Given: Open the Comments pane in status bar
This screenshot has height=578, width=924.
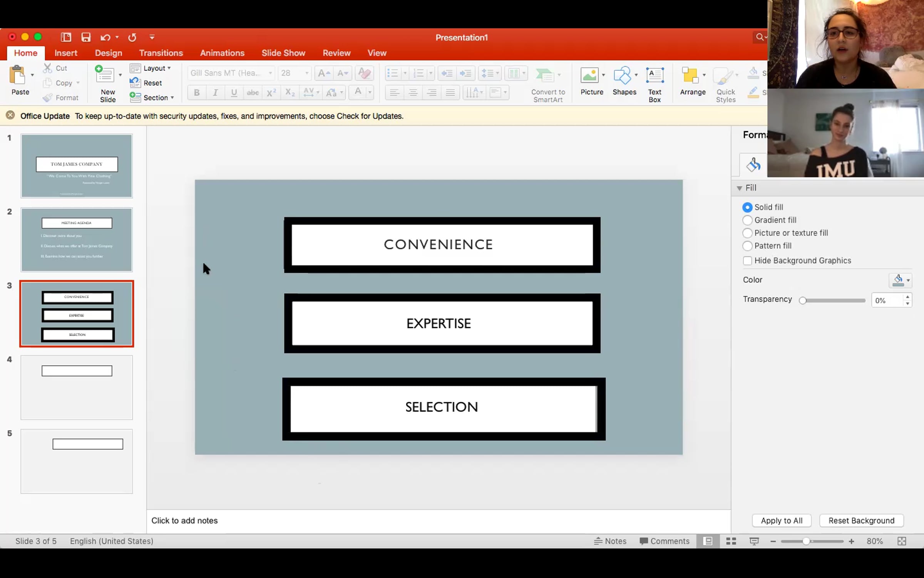Looking at the screenshot, I should 665,541.
